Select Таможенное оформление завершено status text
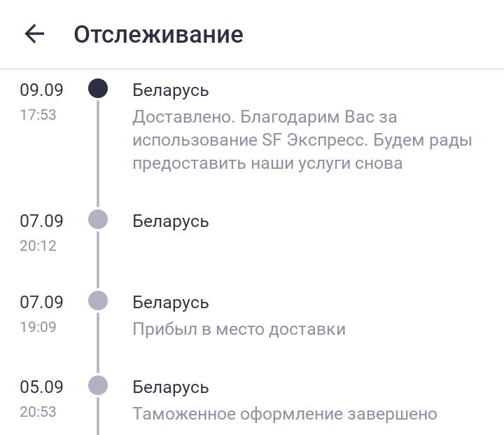The width and height of the screenshot is (504, 435). point(285,414)
